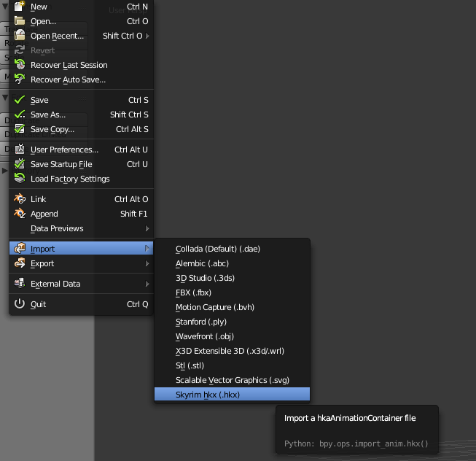Import X3D Extensible 3D (.x3d/.wrl)
Screen dimensions: 476x461
coord(233,351)
